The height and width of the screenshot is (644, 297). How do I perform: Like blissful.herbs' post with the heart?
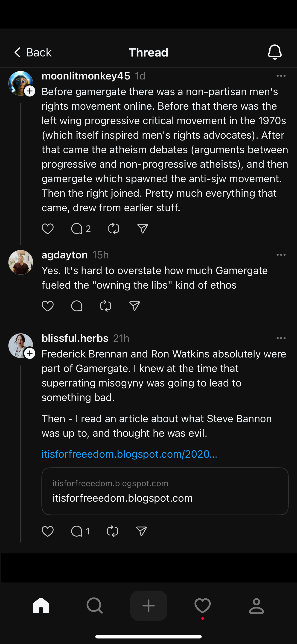pos(47,531)
